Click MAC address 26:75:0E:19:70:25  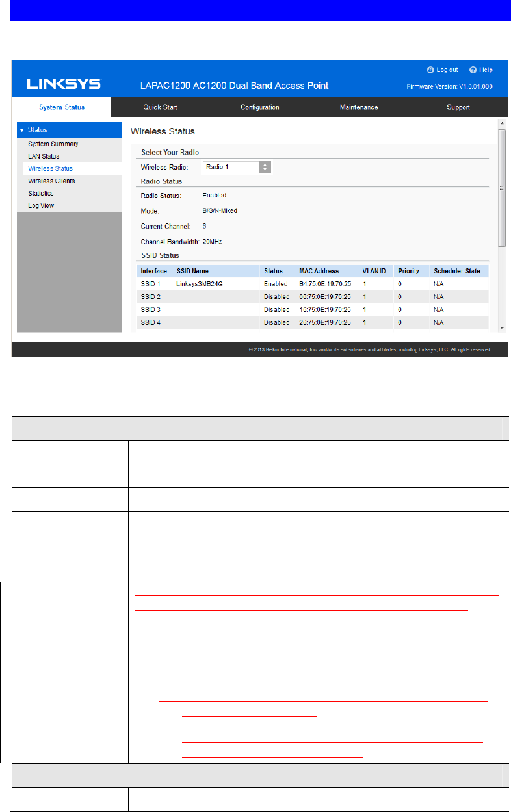[x=324, y=322]
